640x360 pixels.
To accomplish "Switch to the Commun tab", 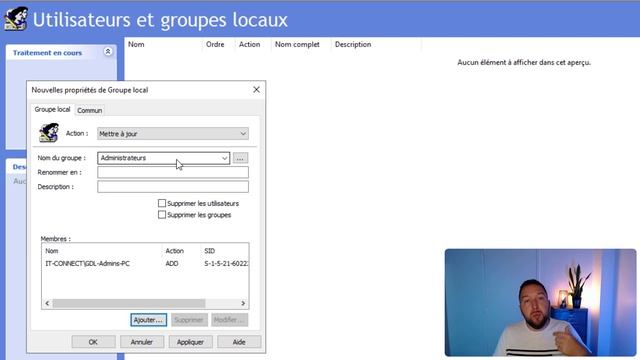I will [89, 110].
